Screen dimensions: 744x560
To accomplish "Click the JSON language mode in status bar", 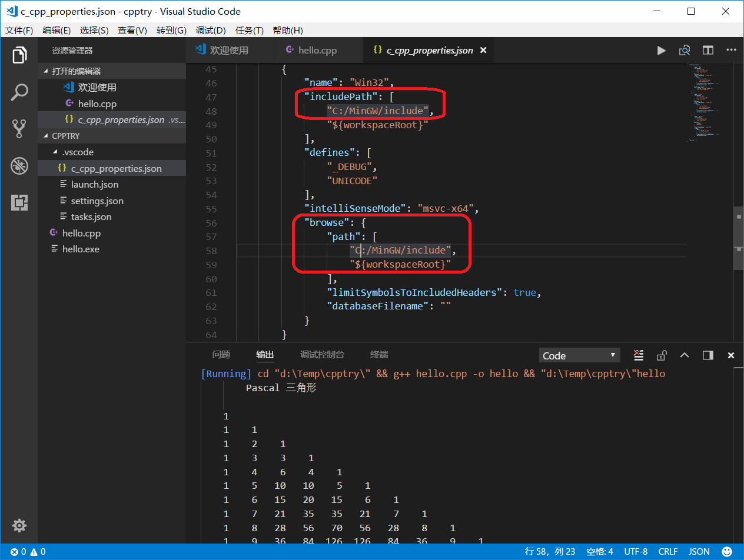I will click(x=699, y=552).
